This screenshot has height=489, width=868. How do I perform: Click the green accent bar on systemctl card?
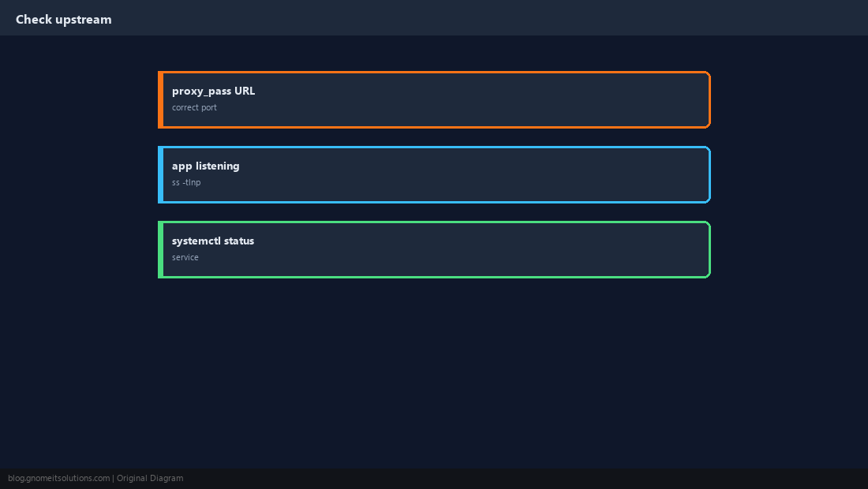point(160,249)
